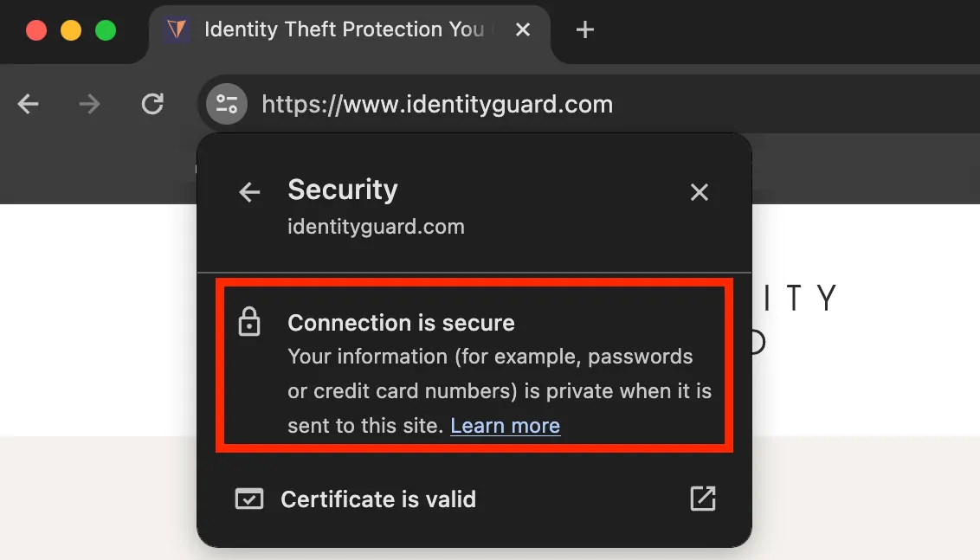This screenshot has height=560, width=980.
Task: Dismiss the Security popup with the X
Action: (x=700, y=192)
